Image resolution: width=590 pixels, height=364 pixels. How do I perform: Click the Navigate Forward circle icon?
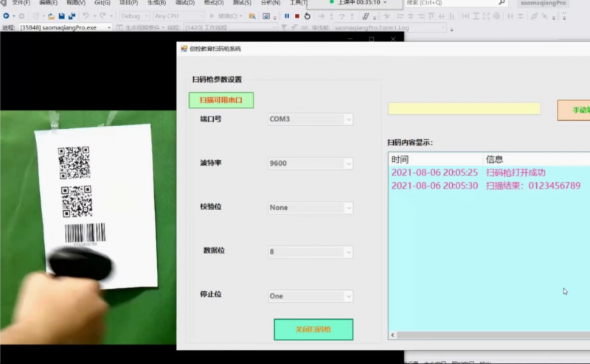tap(21, 16)
